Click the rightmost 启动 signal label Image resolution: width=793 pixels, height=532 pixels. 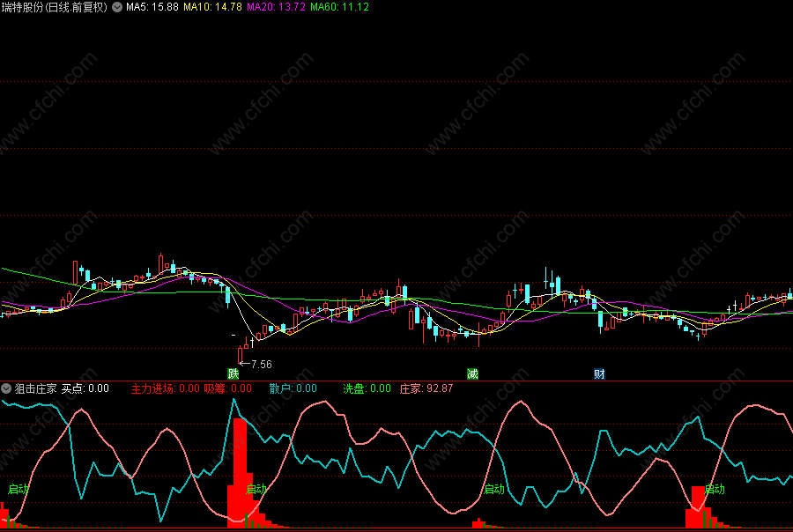[714, 489]
